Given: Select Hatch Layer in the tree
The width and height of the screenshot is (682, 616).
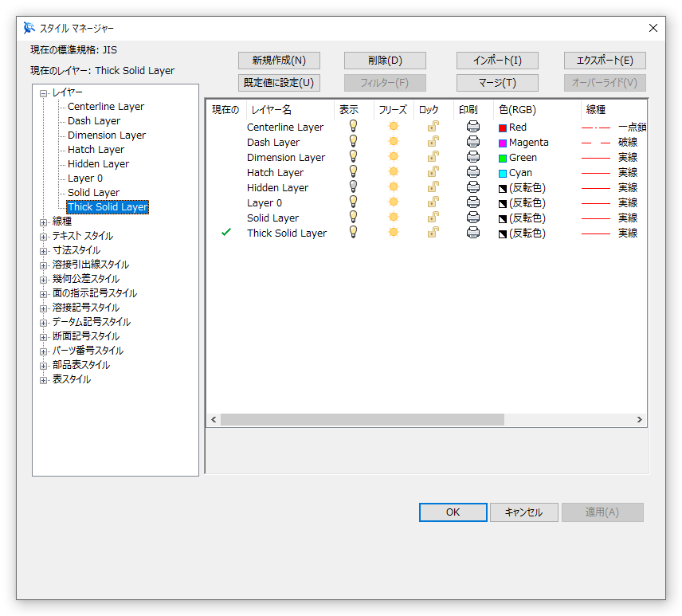Looking at the screenshot, I should click(x=96, y=150).
